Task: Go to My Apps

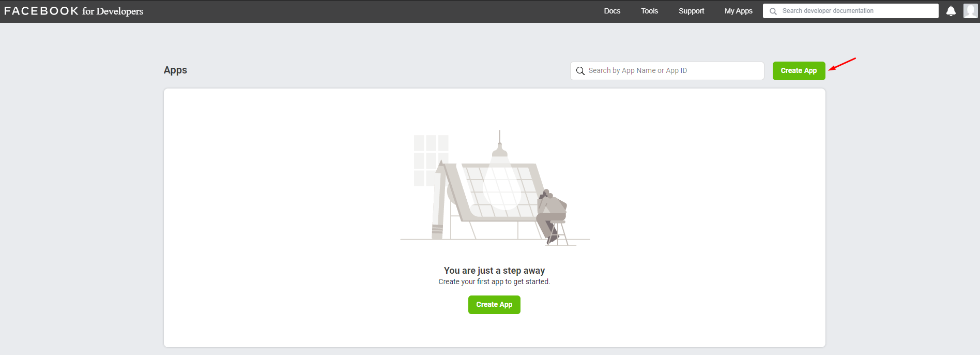Action: pyautogui.click(x=738, y=11)
